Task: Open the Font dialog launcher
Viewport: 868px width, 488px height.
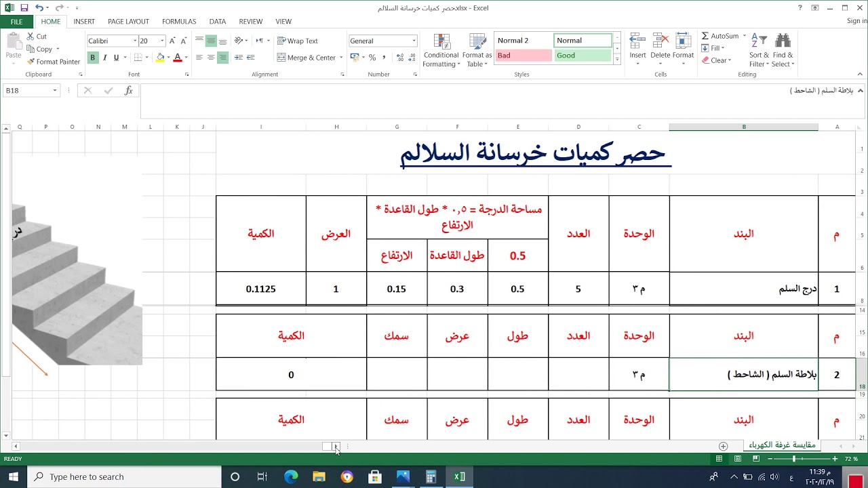Action: 186,75
